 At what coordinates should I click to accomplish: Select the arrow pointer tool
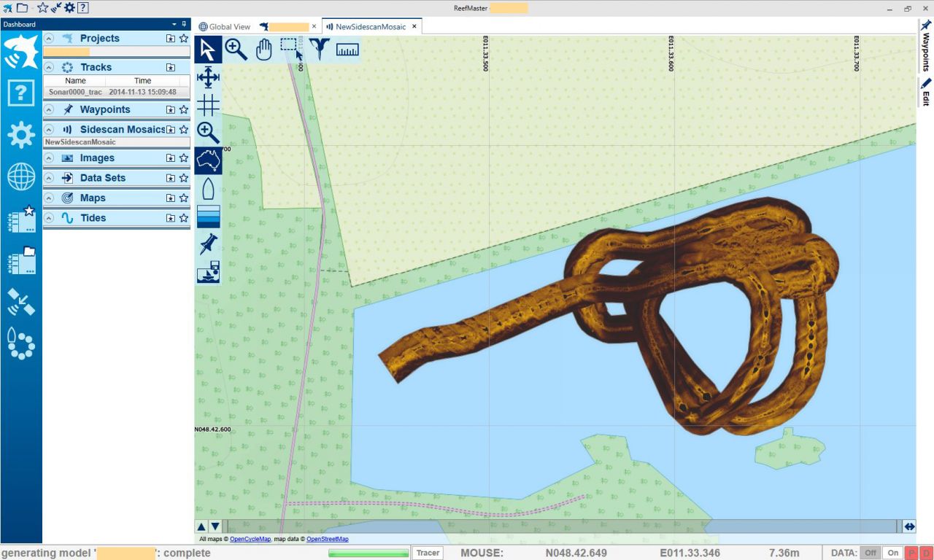(x=208, y=50)
